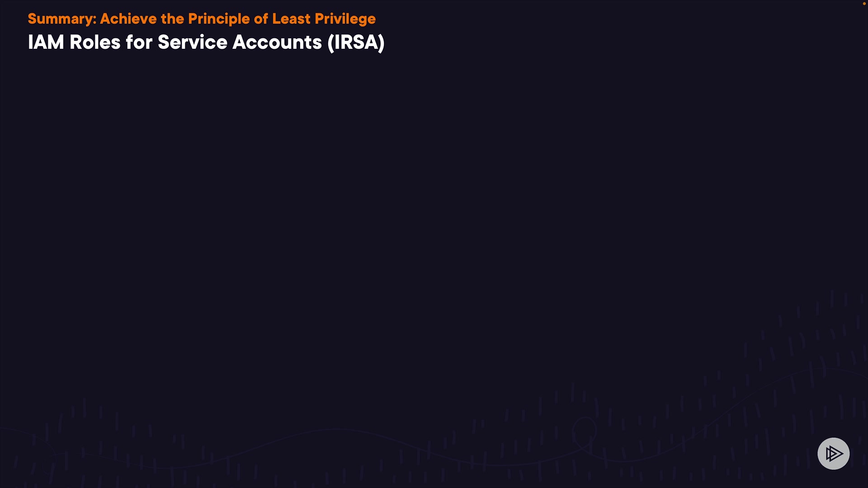Click the word "for" in the slide title
The width and height of the screenshot is (868, 488).
(x=139, y=42)
